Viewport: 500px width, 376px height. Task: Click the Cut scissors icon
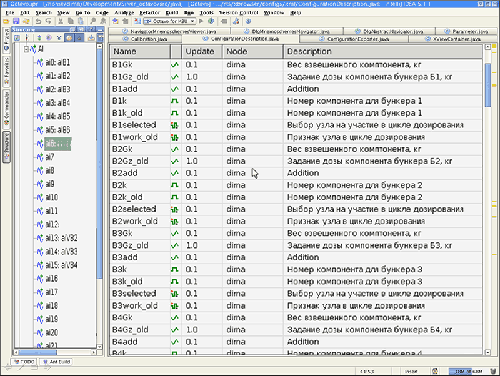point(61,21)
